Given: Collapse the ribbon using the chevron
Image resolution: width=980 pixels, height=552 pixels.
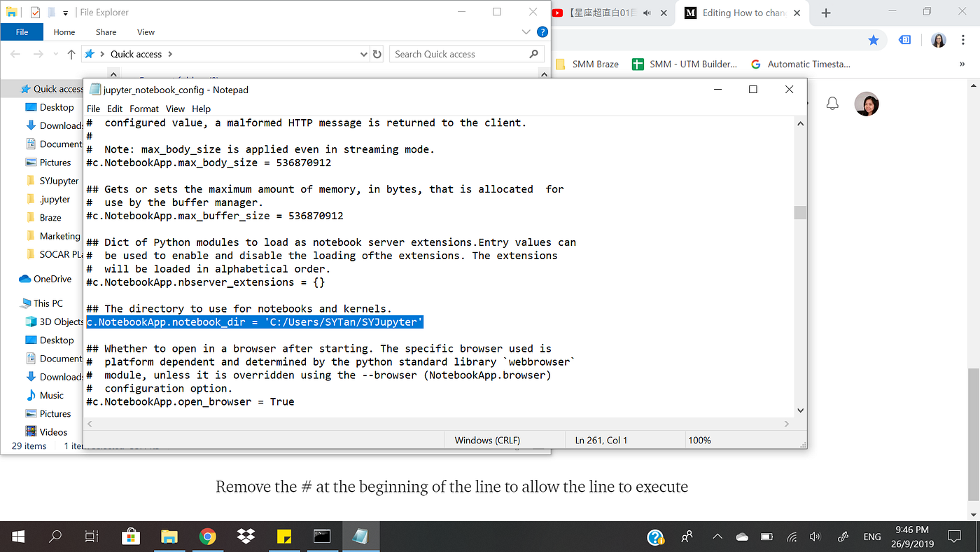Looking at the screenshot, I should coord(526,32).
